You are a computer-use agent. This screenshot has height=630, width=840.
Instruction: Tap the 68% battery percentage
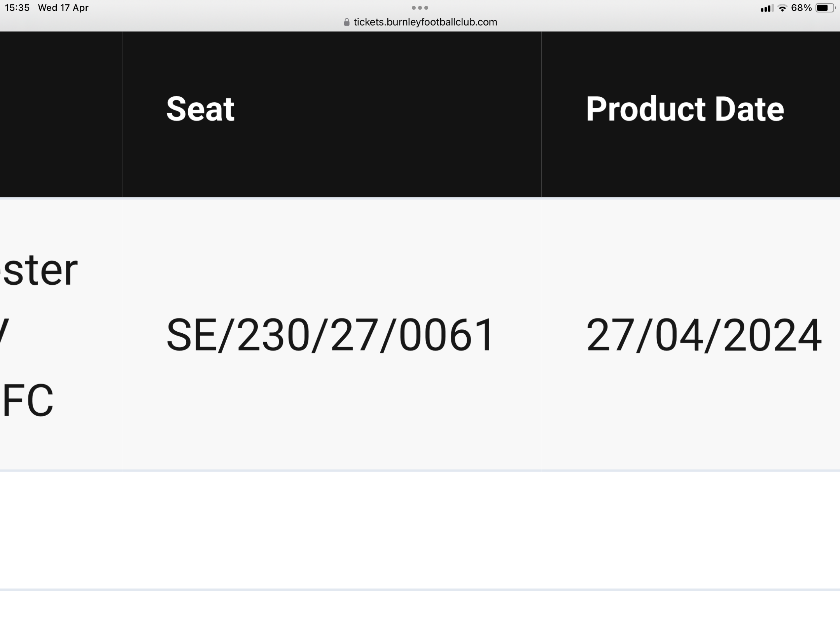[x=801, y=8]
